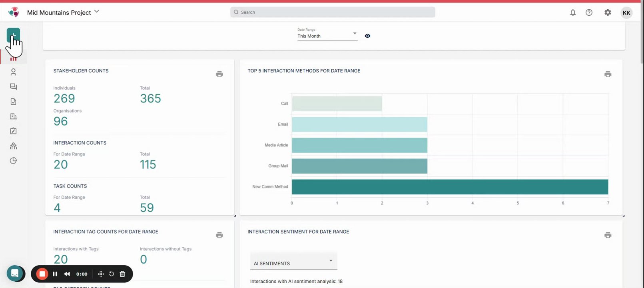Open the AI SENTIMENTS dropdown
644x288 pixels.
293,262
